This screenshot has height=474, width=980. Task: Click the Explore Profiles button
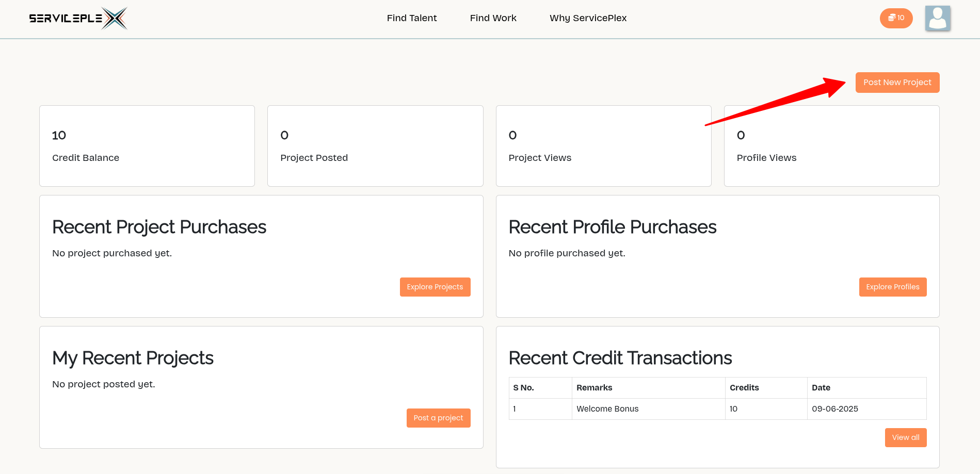(x=892, y=287)
